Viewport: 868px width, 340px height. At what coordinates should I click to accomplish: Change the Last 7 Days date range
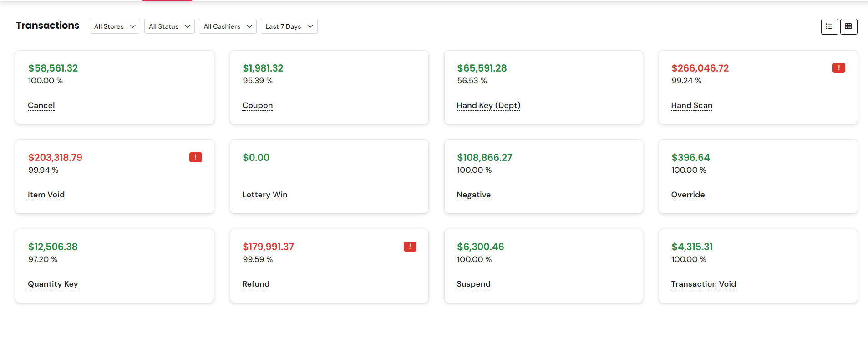(289, 26)
